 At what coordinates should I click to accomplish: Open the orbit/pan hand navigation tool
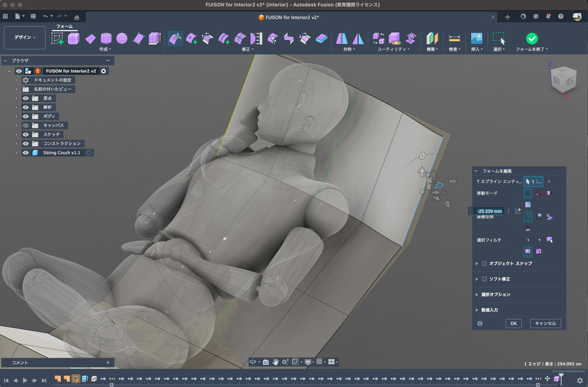click(x=275, y=362)
